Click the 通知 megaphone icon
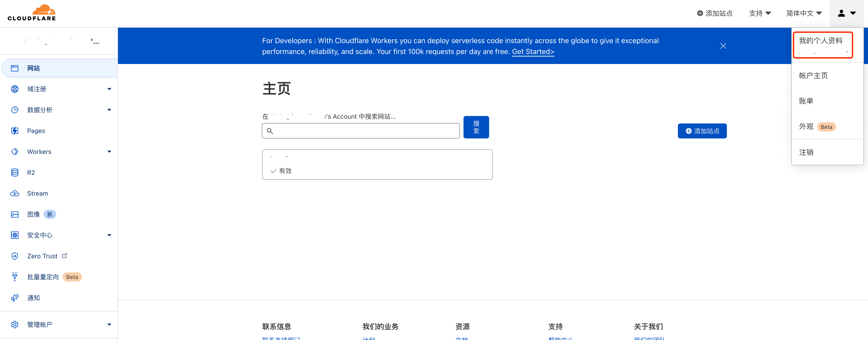The height and width of the screenshot is (340, 868). (15, 298)
